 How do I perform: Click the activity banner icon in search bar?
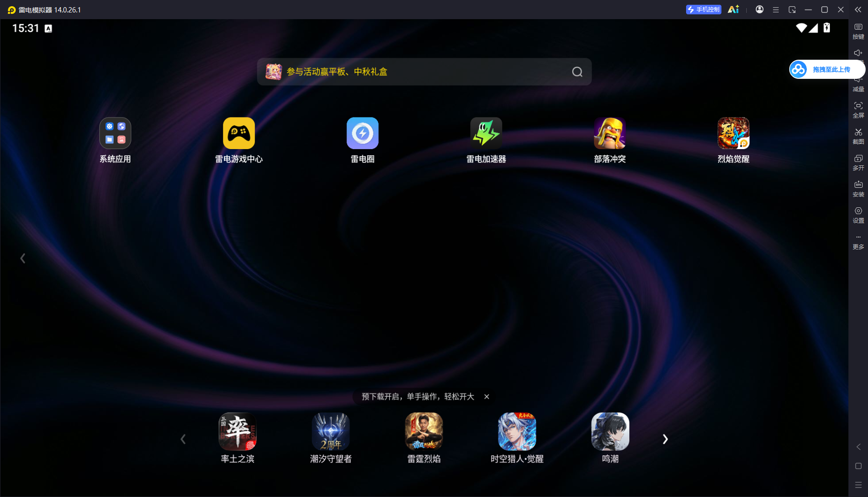pos(274,72)
